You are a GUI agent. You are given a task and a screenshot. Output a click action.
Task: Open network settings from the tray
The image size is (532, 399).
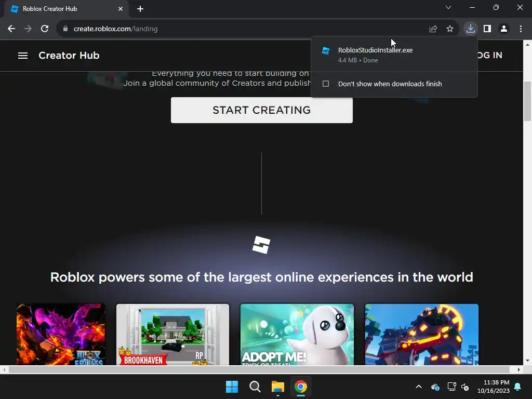(451, 387)
